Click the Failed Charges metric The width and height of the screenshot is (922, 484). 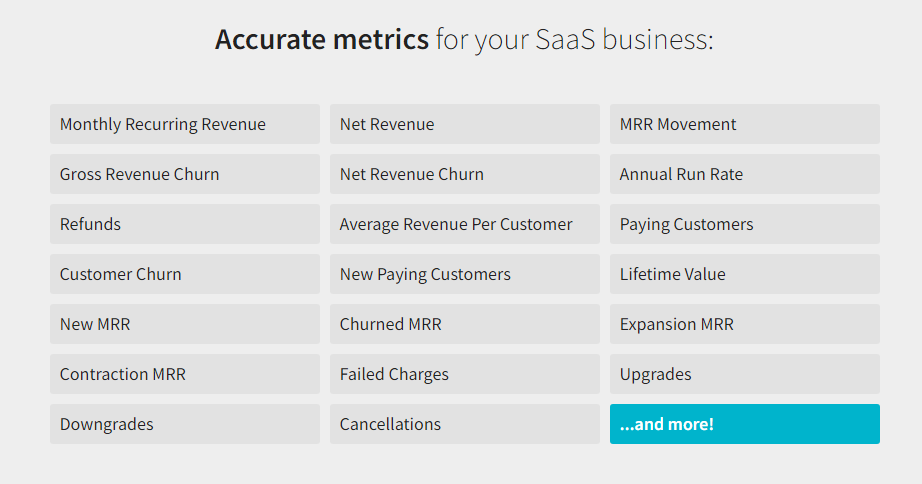click(465, 374)
